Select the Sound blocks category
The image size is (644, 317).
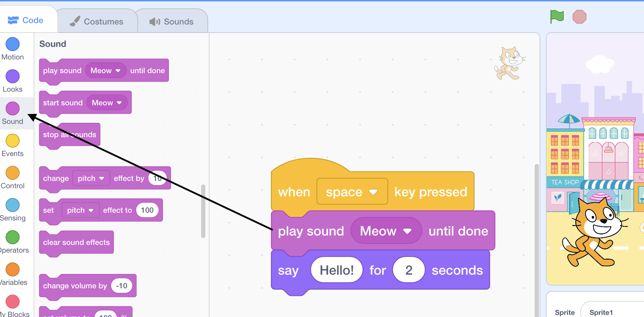(x=12, y=113)
